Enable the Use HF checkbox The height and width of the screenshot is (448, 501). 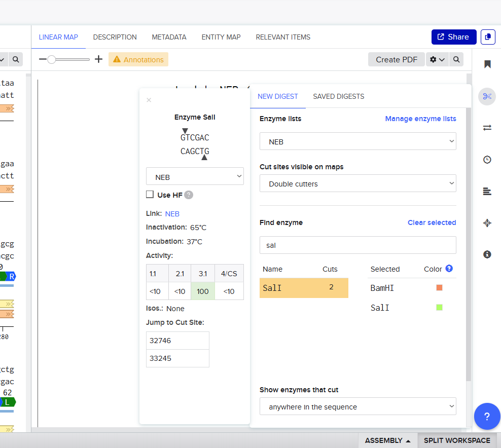point(150,195)
